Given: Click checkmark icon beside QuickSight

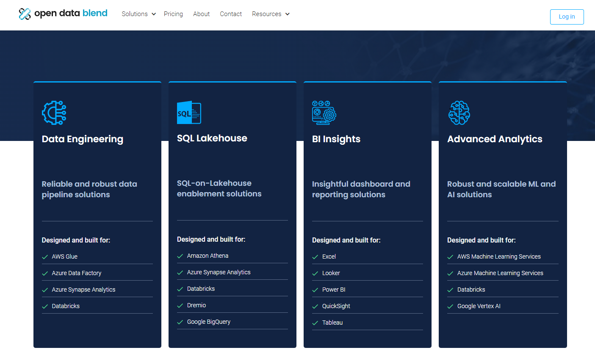Looking at the screenshot, I should (315, 306).
